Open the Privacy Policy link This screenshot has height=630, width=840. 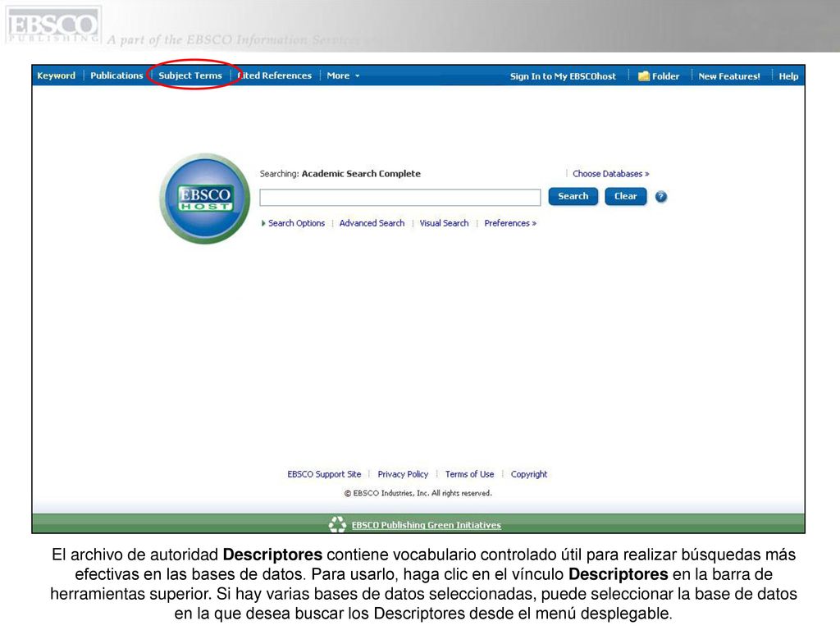point(403,474)
